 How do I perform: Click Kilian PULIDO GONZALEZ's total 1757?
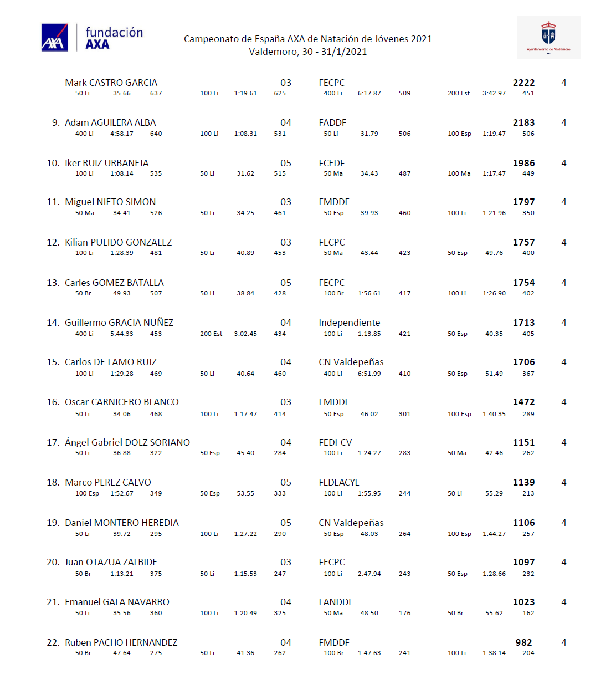pos(523,242)
